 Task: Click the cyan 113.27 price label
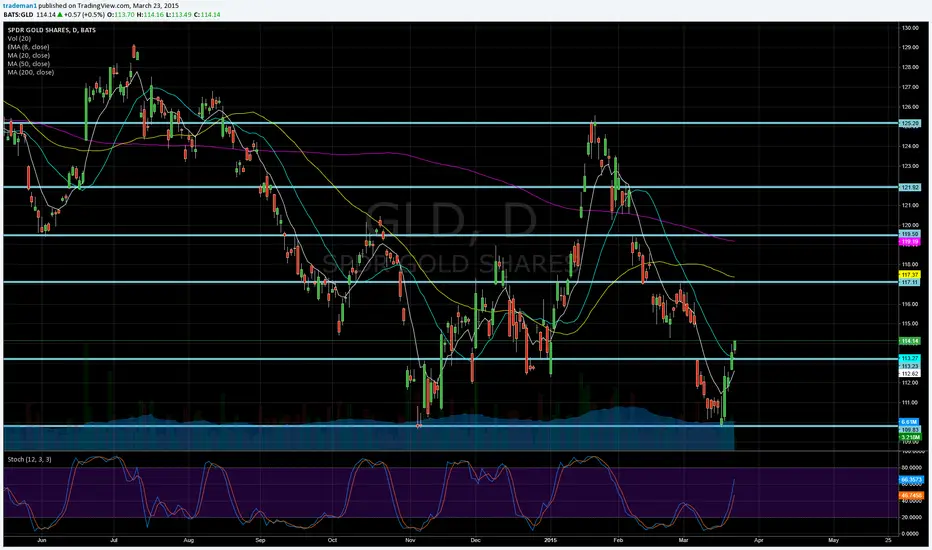pyautogui.click(x=910, y=359)
